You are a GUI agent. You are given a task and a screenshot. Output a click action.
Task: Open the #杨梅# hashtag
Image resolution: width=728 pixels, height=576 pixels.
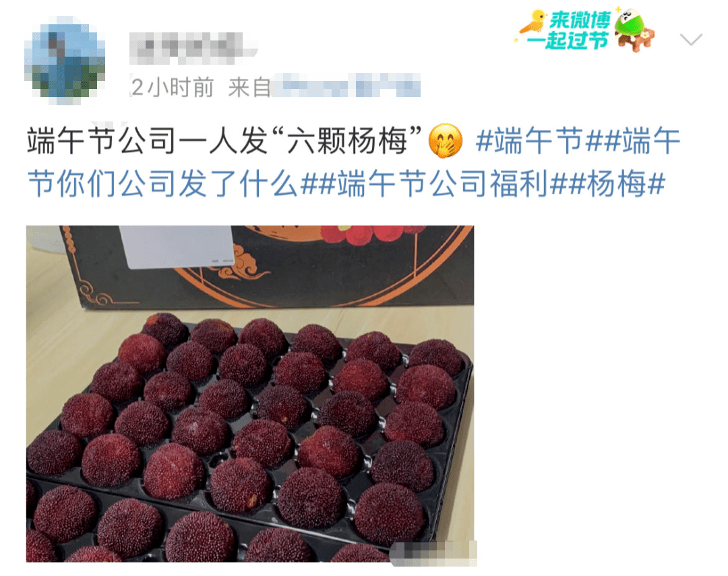coord(617,183)
